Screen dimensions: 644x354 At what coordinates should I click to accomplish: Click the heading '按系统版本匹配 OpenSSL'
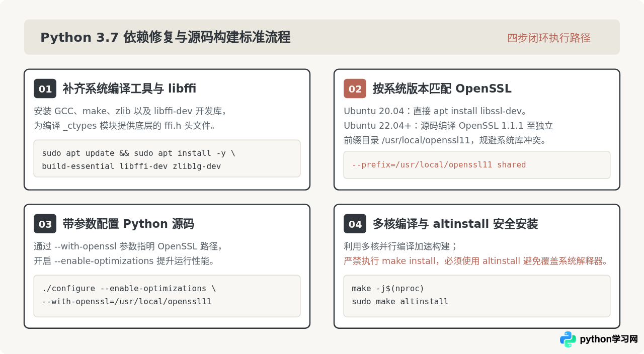pyautogui.click(x=442, y=88)
